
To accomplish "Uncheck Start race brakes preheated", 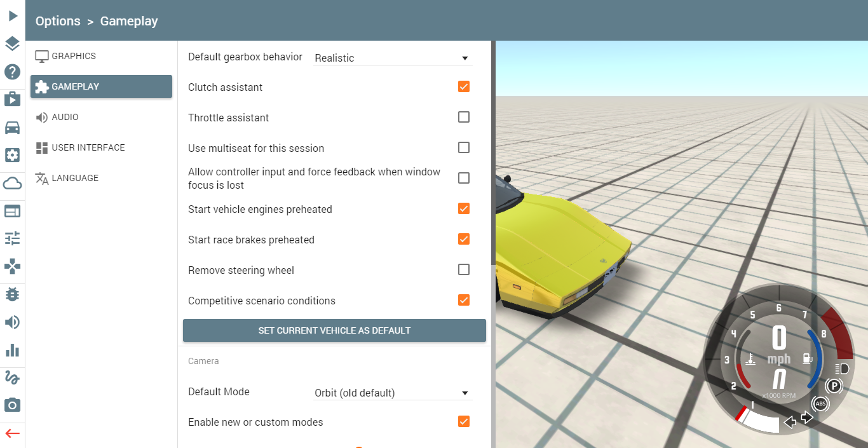I will (x=464, y=239).
